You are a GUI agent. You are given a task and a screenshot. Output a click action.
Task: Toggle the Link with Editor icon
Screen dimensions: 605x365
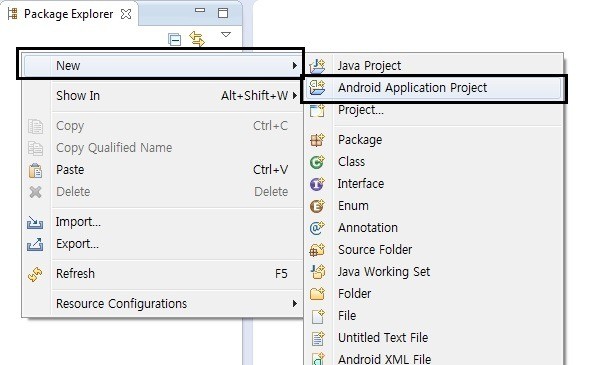[197, 39]
